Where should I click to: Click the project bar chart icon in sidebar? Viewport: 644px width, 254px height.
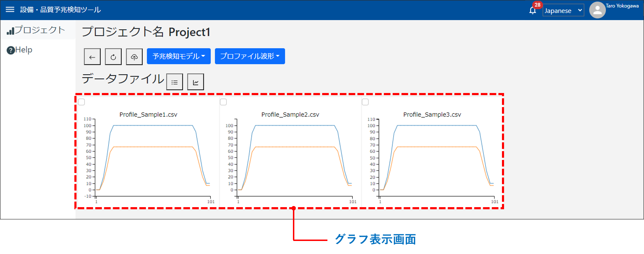coord(10,31)
